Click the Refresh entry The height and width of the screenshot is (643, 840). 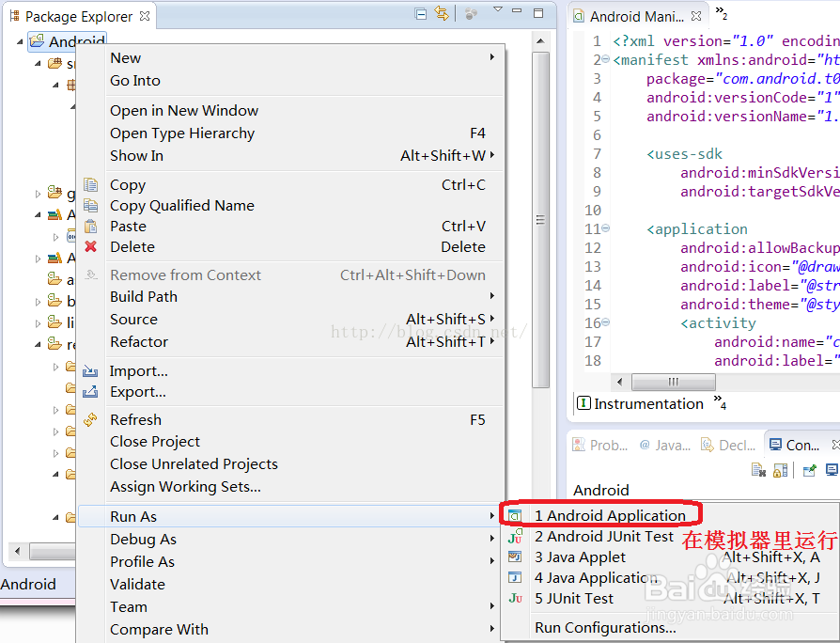291,419
